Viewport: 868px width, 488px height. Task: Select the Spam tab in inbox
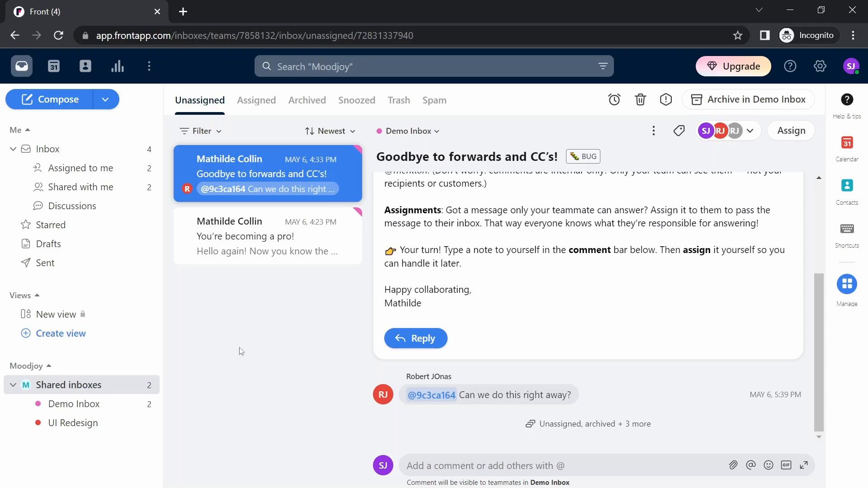(x=434, y=100)
